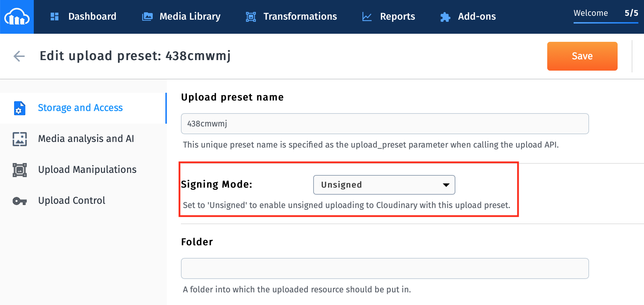Screen dimensions: 644x305
Task: Switch to Upload Control section
Action: click(x=71, y=201)
